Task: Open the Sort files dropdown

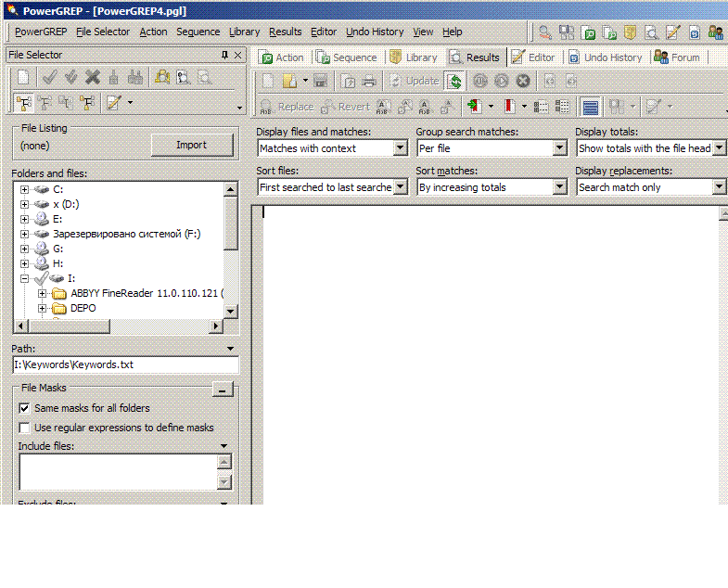Action: [401, 187]
